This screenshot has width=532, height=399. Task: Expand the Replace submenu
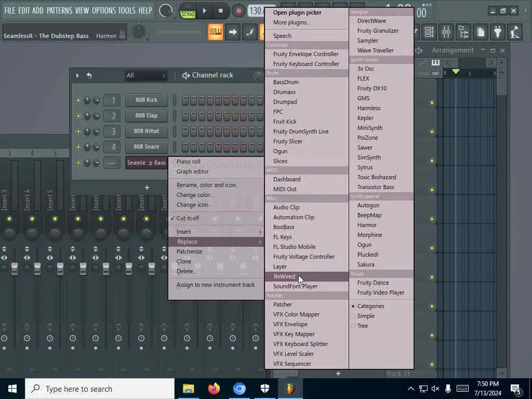tap(216, 242)
